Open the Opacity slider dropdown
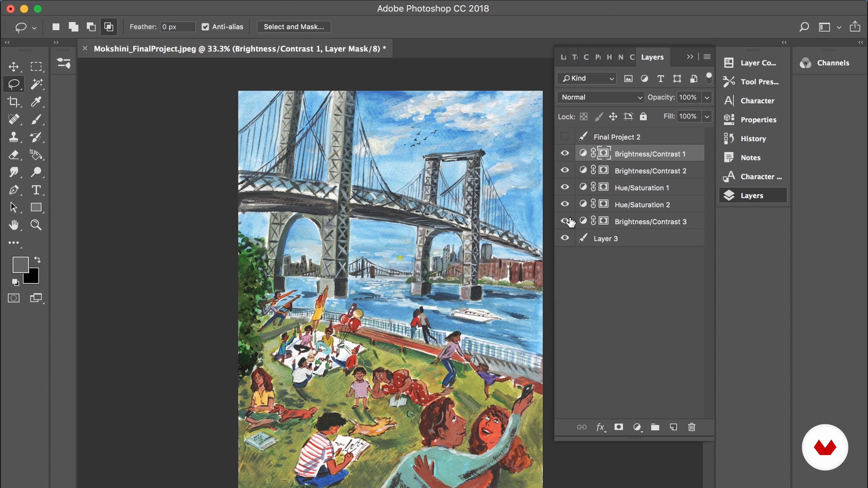868x488 pixels. (x=707, y=97)
